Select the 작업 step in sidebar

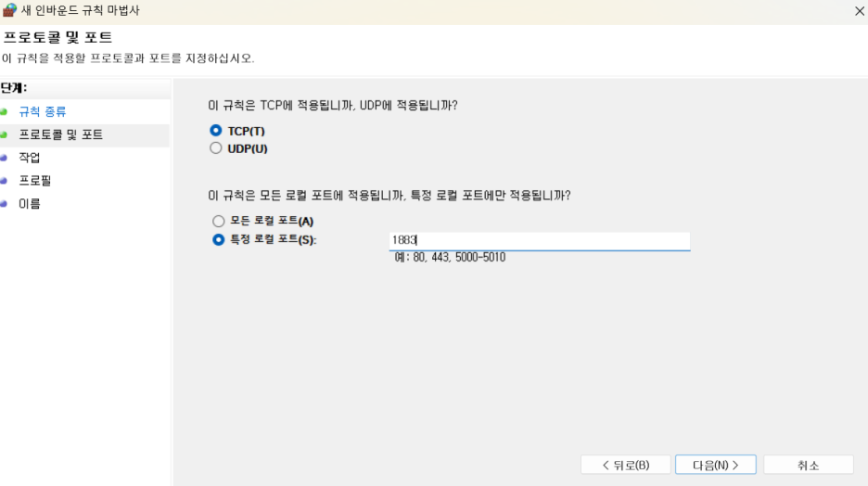coord(30,158)
